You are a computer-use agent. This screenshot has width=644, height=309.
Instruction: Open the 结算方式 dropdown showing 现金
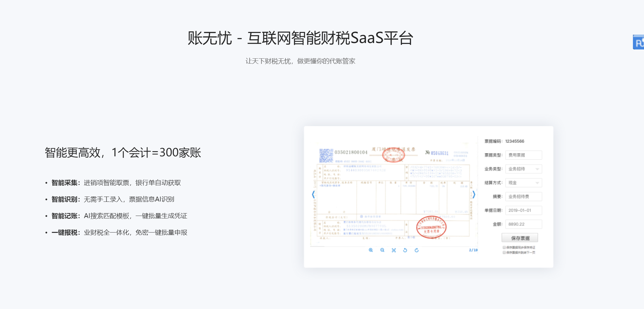tap(523, 183)
